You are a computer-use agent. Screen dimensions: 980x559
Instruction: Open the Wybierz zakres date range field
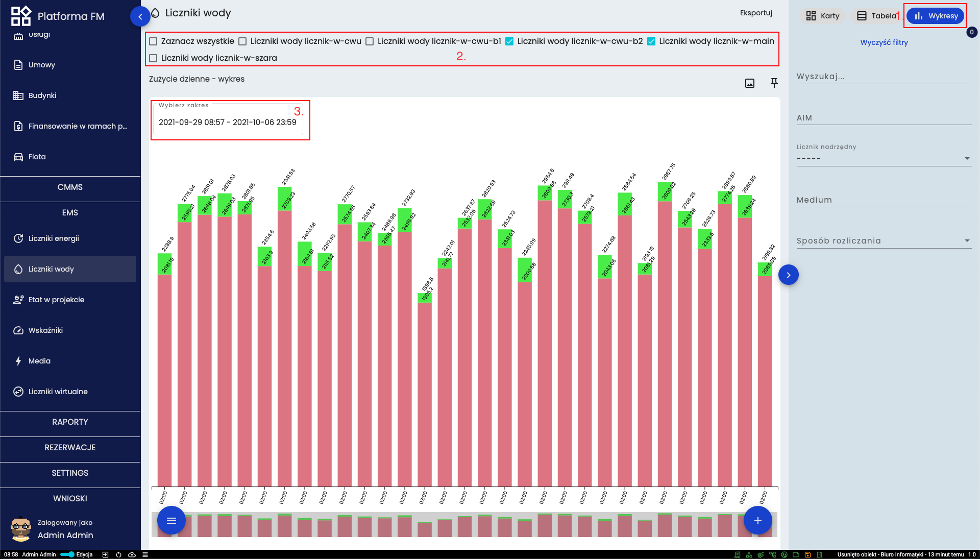click(x=228, y=120)
